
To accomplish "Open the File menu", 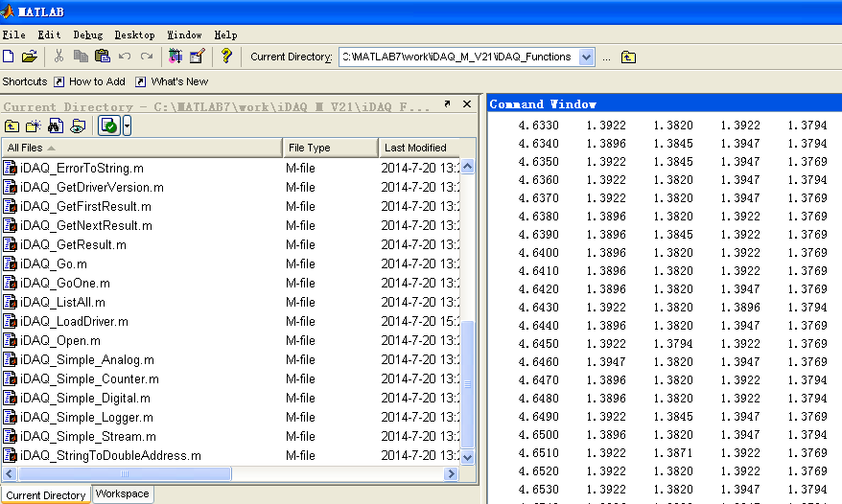I will coord(14,34).
